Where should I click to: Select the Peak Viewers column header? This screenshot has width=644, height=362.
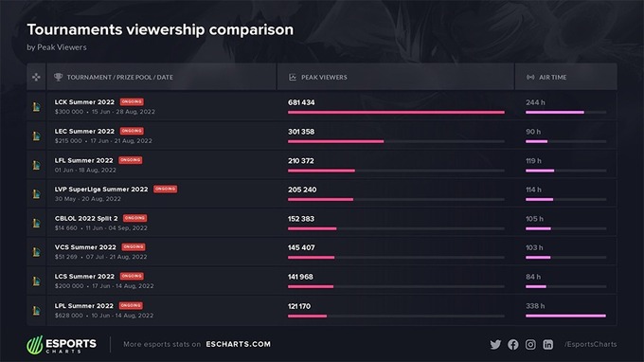click(396, 77)
